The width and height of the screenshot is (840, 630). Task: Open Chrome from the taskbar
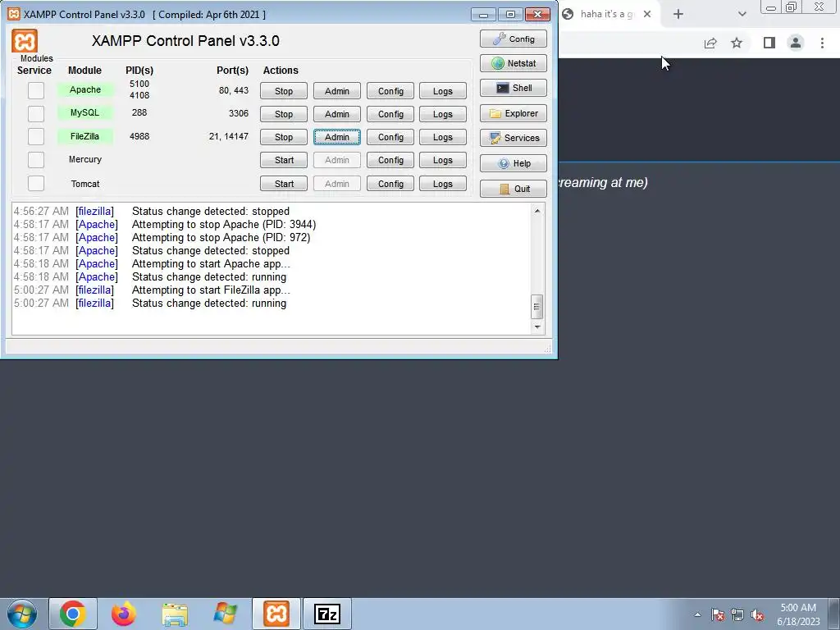[x=73, y=614]
